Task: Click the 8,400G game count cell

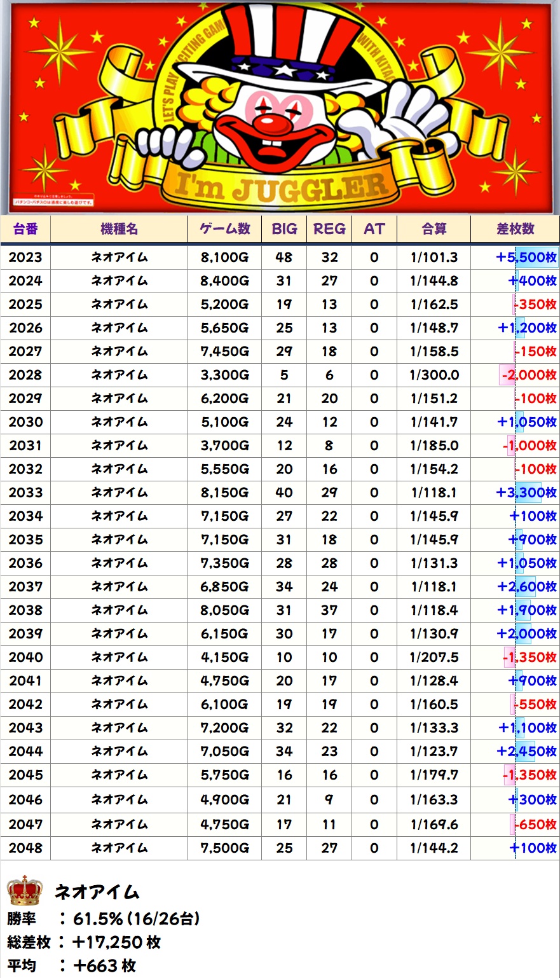Action: (224, 281)
